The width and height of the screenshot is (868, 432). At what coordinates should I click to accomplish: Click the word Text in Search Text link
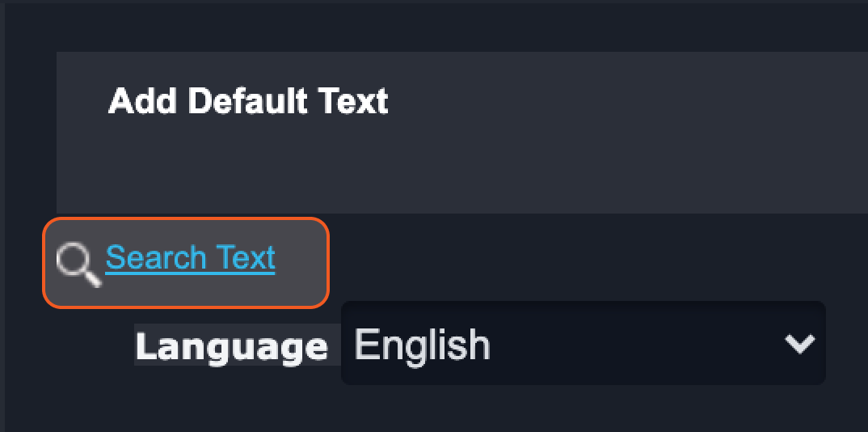tap(246, 258)
